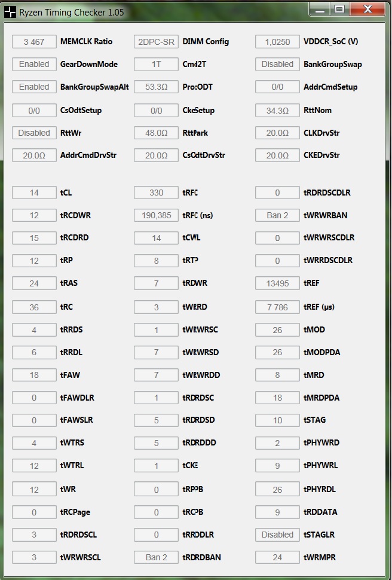Viewport: 392px width, 580px height.
Task: Click the AddrCmdDrvStr value field
Action: [34, 155]
